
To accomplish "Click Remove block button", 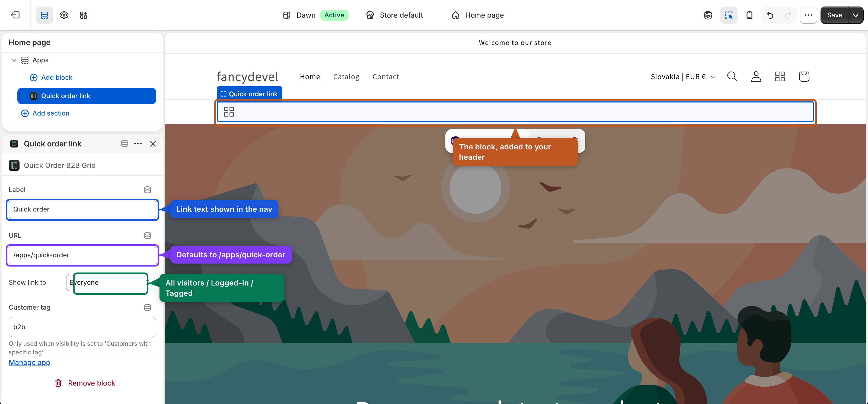I will click(x=85, y=383).
